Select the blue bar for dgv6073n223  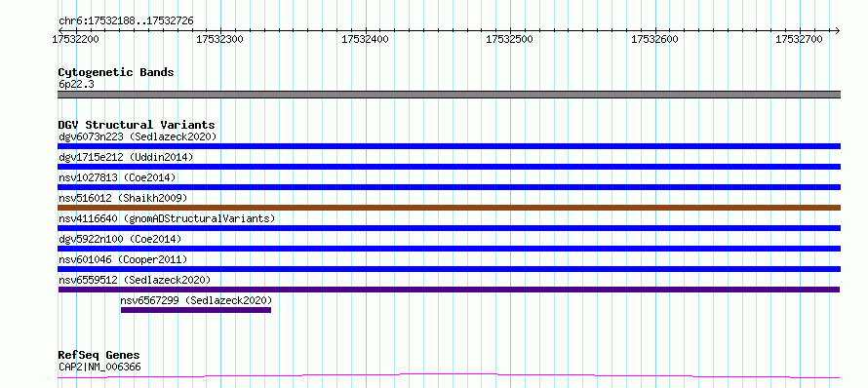pos(449,146)
